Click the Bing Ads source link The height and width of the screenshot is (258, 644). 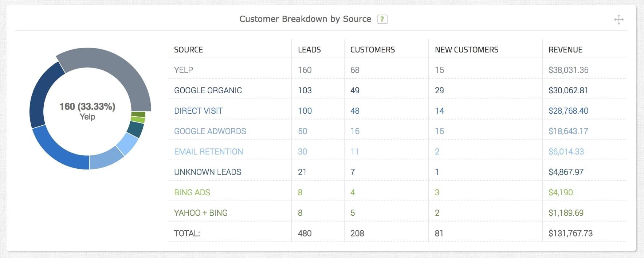click(x=192, y=192)
